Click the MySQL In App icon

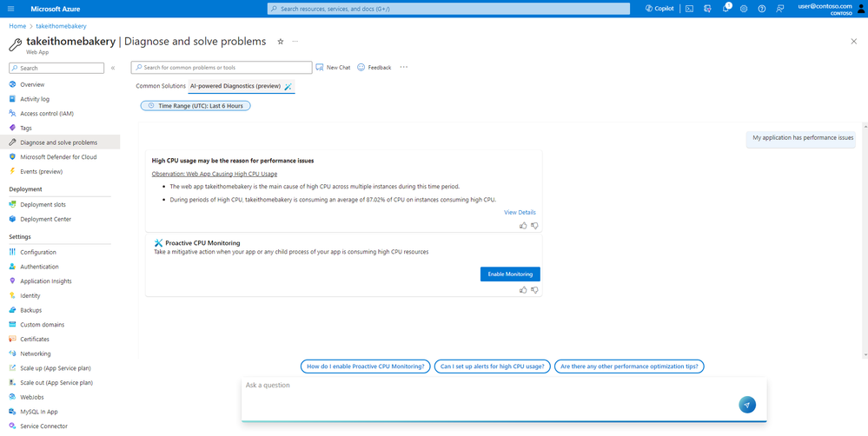[x=12, y=412]
